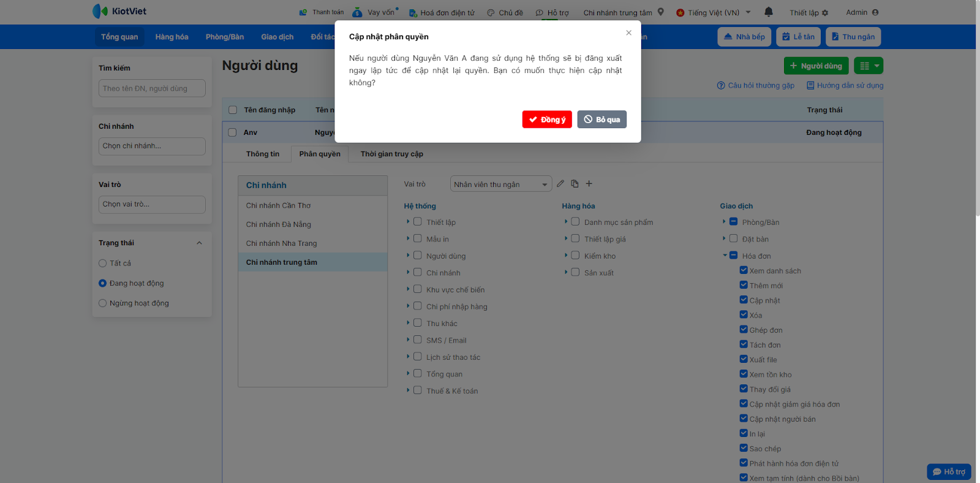Open the Giao dịch menu
Image resolution: width=980 pixels, height=483 pixels.
point(277,37)
